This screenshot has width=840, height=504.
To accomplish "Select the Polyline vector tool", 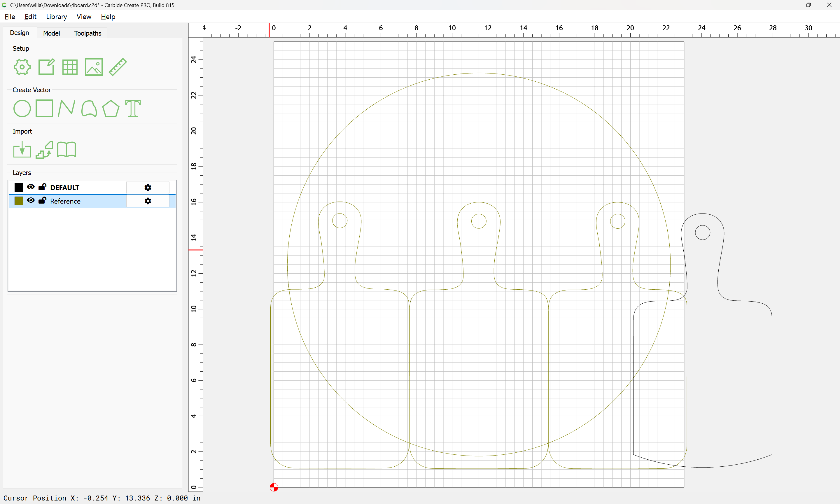I will [66, 108].
